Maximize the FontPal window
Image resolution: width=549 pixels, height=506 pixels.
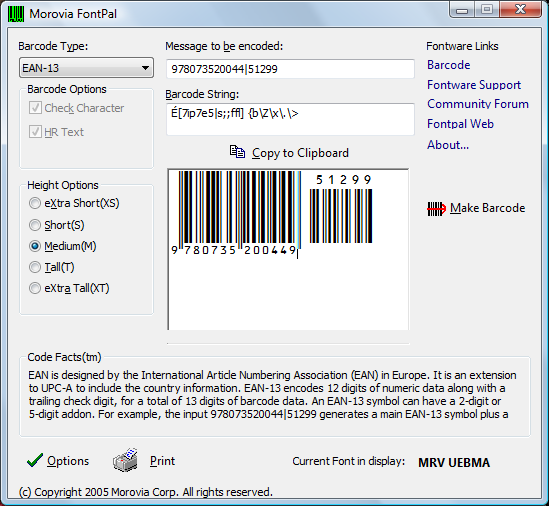point(487,10)
